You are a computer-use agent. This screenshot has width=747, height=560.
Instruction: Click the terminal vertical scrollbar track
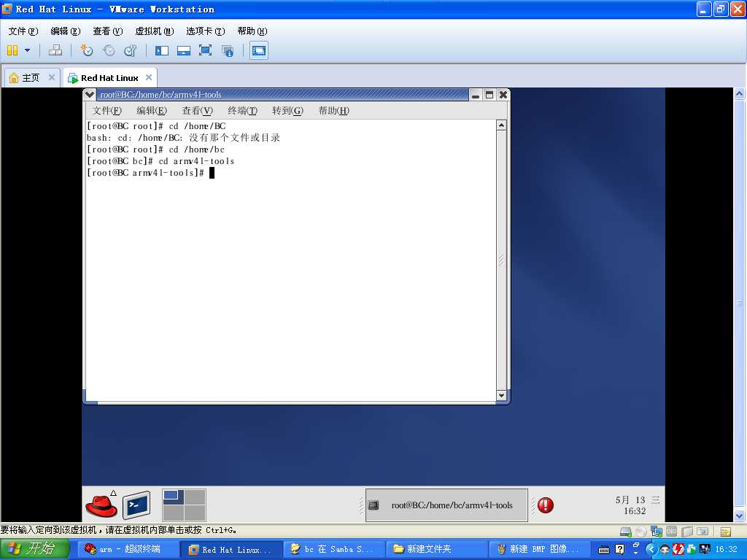(501, 260)
